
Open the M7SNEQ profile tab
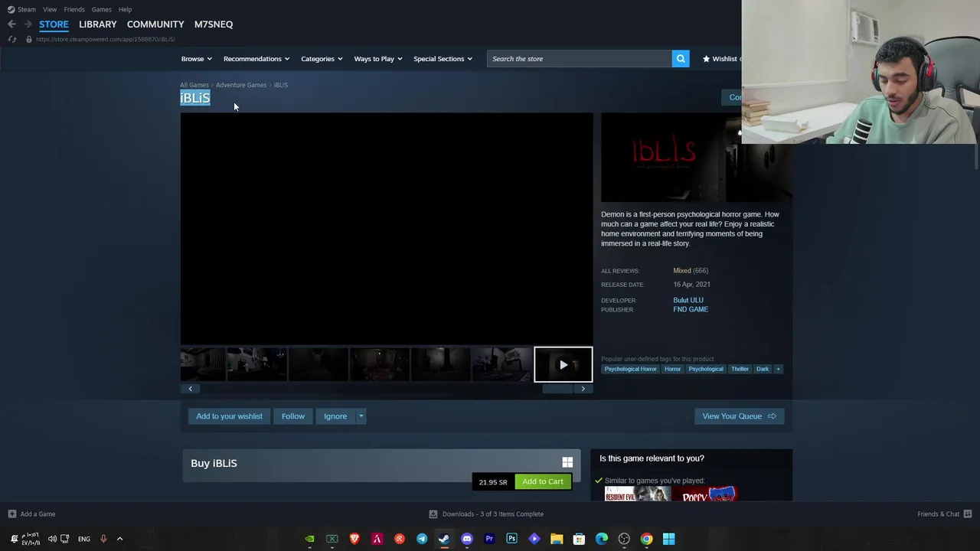click(x=214, y=24)
